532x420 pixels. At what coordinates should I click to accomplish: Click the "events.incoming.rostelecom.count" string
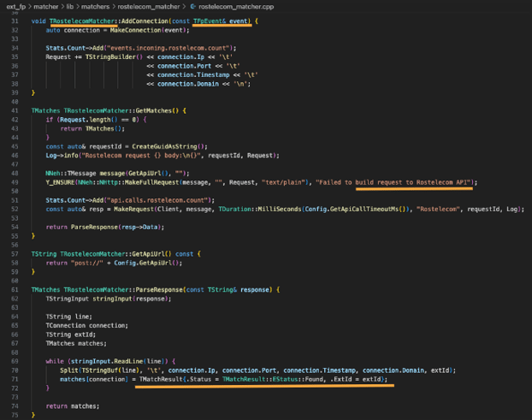click(x=168, y=48)
